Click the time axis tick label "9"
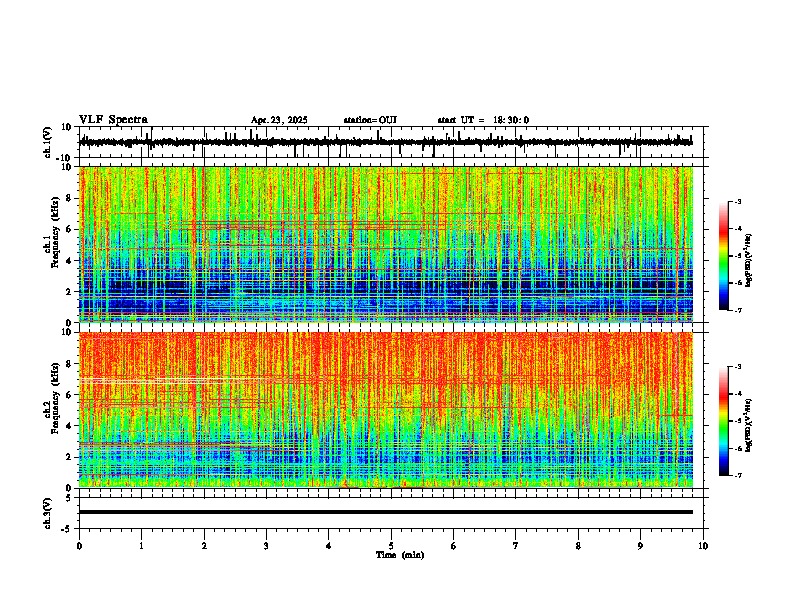 point(640,546)
